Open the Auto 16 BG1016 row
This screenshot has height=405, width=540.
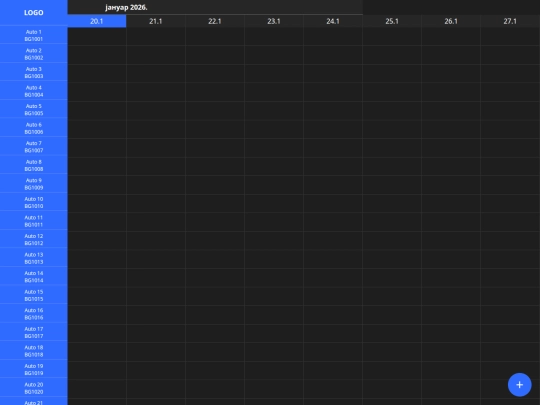[34, 314]
